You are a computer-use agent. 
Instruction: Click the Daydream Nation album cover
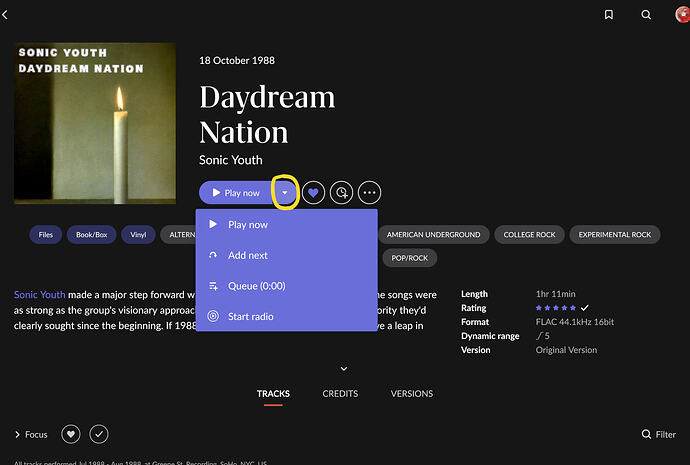95,123
